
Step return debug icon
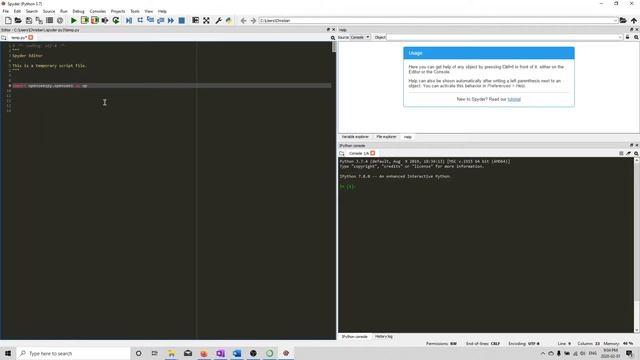pos(160,20)
